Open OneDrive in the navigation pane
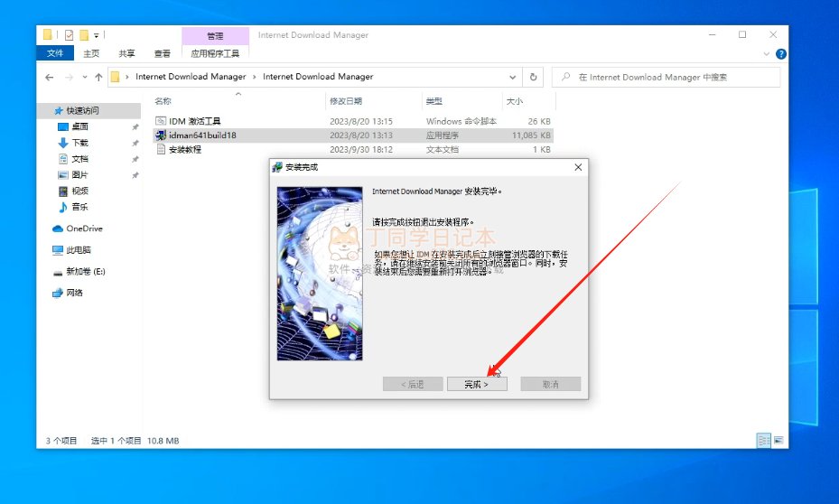 pos(84,229)
